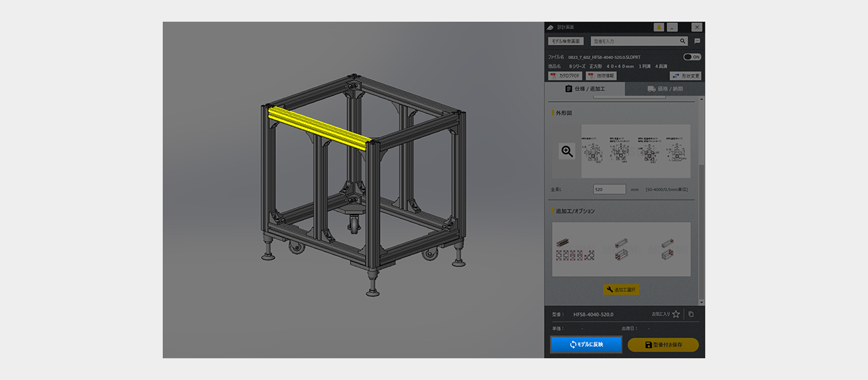Mark as favorite with the star icon
This screenshot has height=380, width=868.
676,314
